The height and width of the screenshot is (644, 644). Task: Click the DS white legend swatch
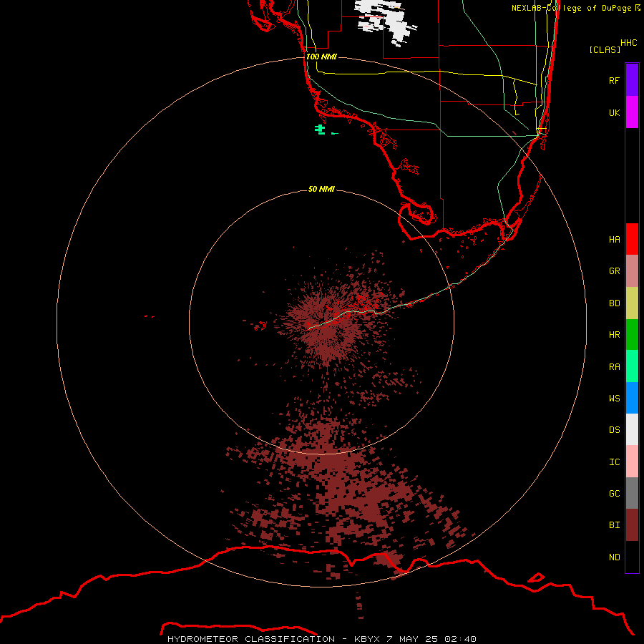pyautogui.click(x=632, y=429)
